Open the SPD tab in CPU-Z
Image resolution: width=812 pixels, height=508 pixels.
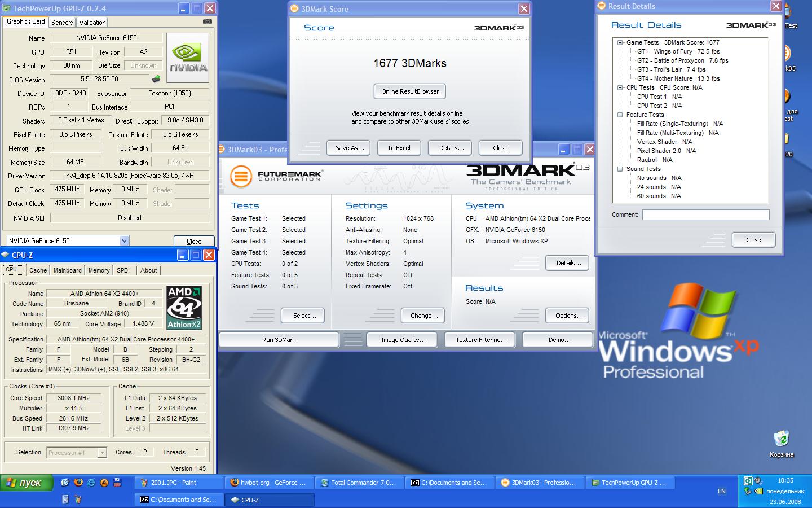tap(122, 270)
